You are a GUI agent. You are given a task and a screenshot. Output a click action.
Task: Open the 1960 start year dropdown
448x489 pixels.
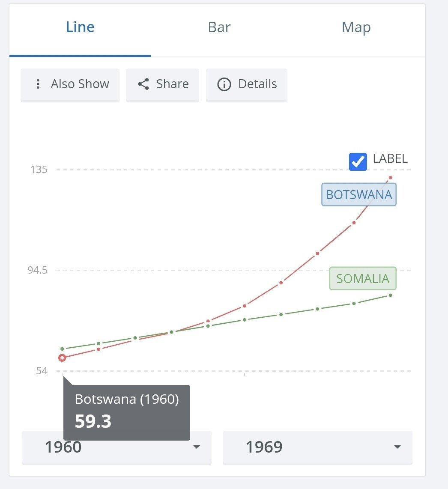click(116, 447)
